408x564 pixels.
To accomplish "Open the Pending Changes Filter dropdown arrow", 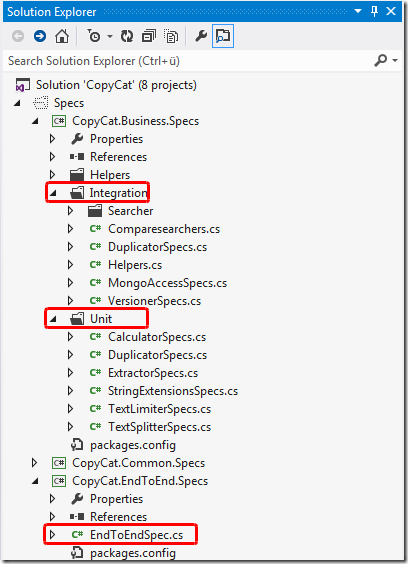I will pyautogui.click(x=110, y=36).
